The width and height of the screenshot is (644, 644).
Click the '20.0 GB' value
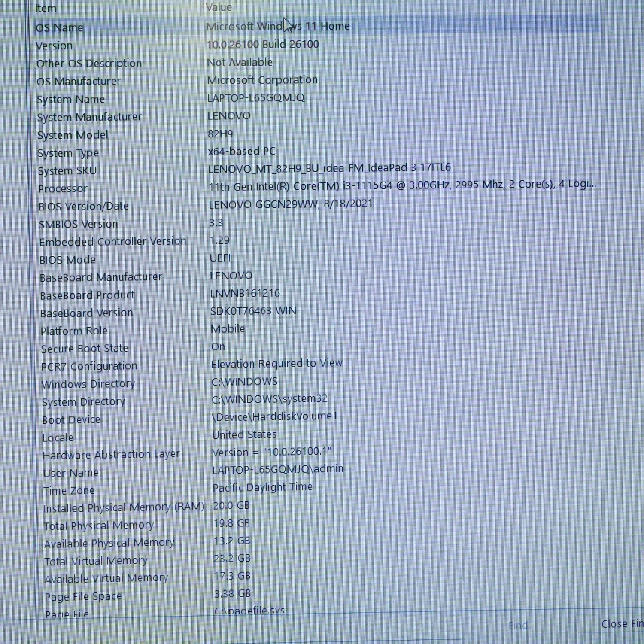[231, 505]
